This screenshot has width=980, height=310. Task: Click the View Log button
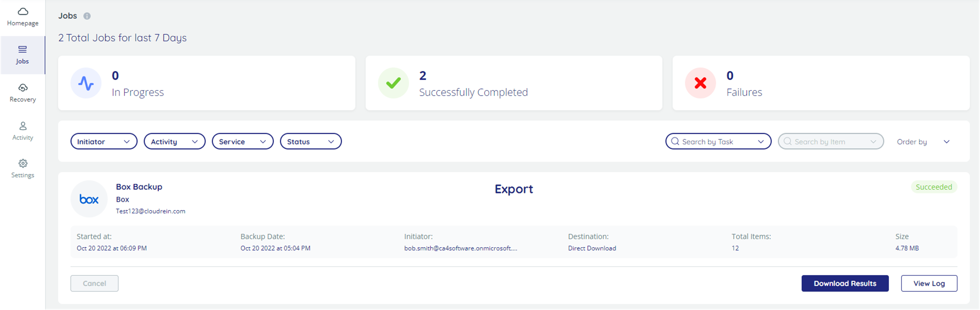pyautogui.click(x=929, y=284)
